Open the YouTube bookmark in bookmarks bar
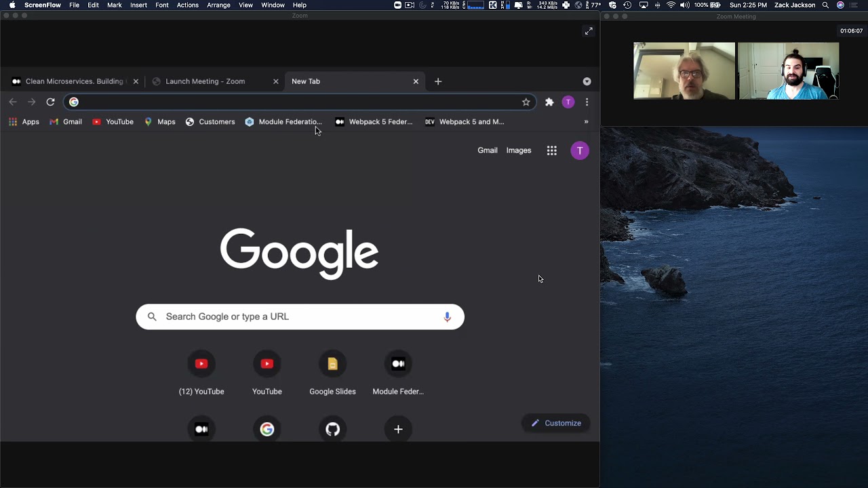868x488 pixels. coord(113,122)
